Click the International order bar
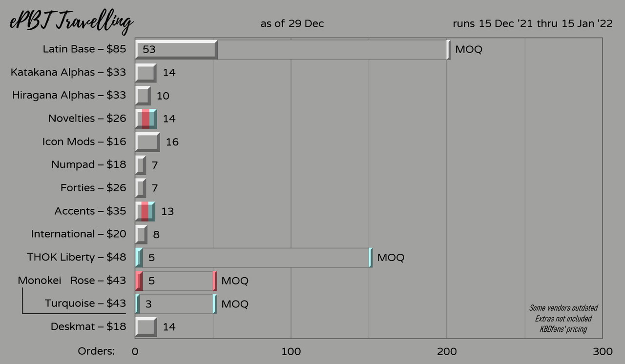Screen dimensions: 625x364 pyautogui.click(x=141, y=235)
